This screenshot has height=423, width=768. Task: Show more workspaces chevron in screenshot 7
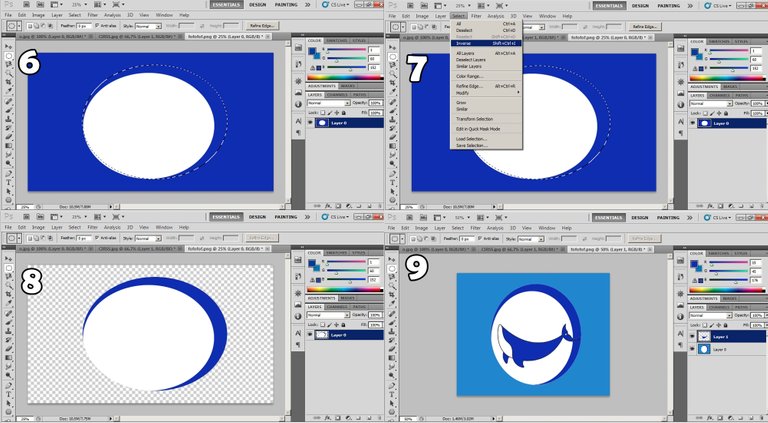tap(690, 5)
